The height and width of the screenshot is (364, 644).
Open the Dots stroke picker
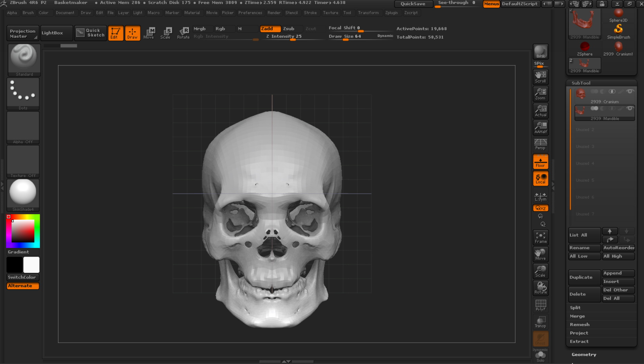23,94
